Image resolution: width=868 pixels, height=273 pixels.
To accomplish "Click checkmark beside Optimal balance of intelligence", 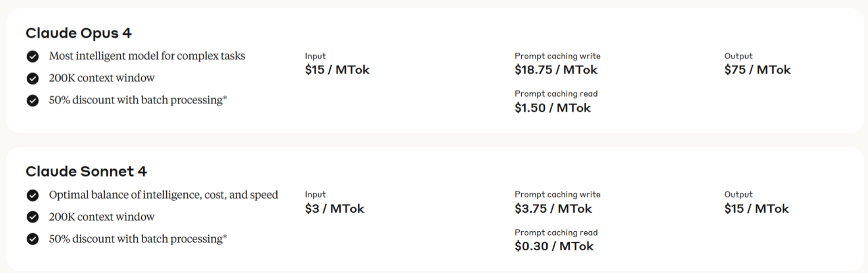I will click(x=32, y=195).
